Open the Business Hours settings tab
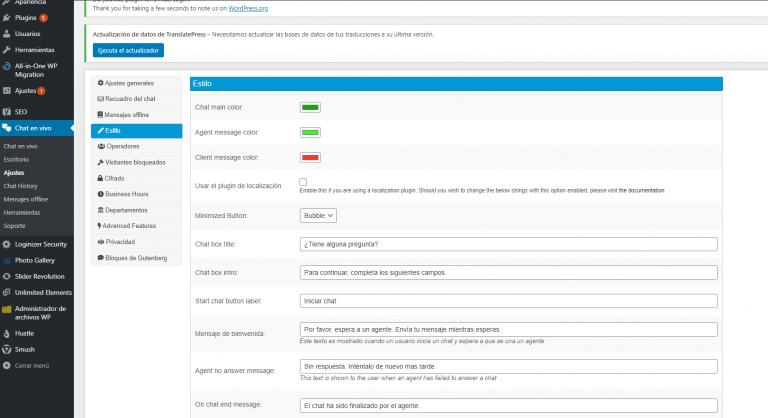 pos(126,194)
